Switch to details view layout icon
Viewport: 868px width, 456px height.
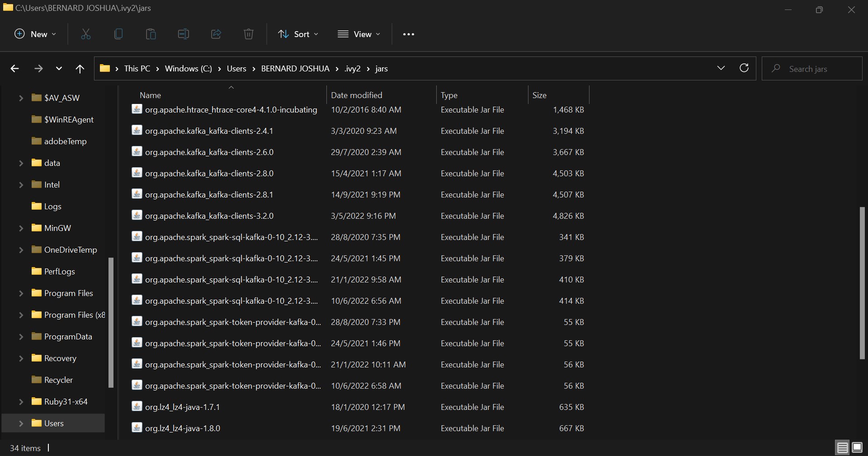coord(843,447)
